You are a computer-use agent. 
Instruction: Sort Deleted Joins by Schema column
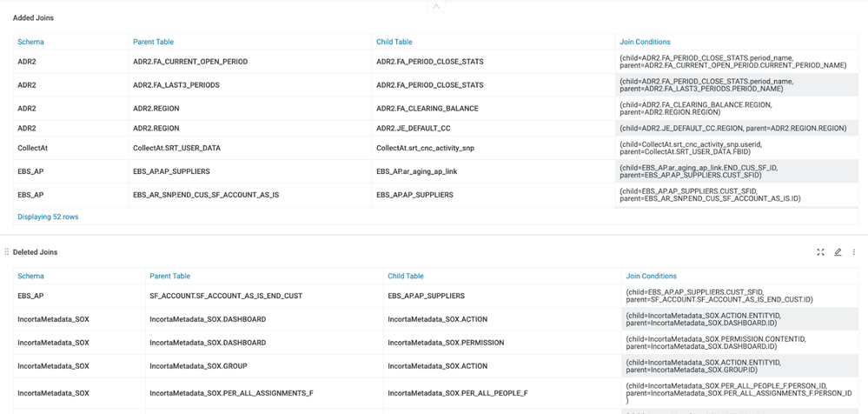coord(30,276)
